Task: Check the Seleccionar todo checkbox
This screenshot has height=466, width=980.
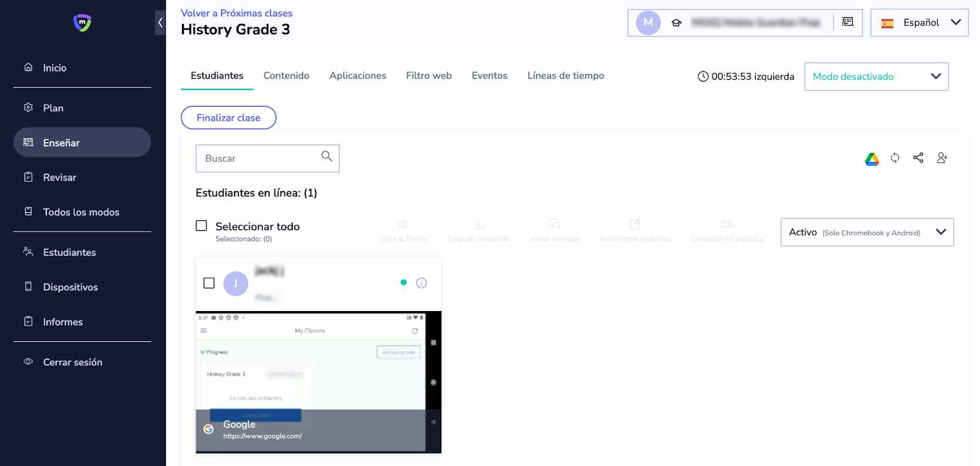Action: [x=202, y=226]
